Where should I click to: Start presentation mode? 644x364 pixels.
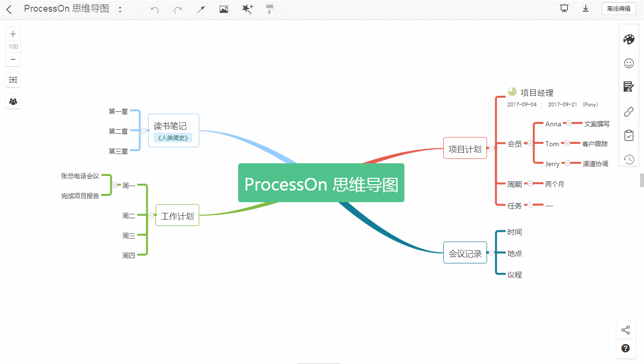click(564, 9)
